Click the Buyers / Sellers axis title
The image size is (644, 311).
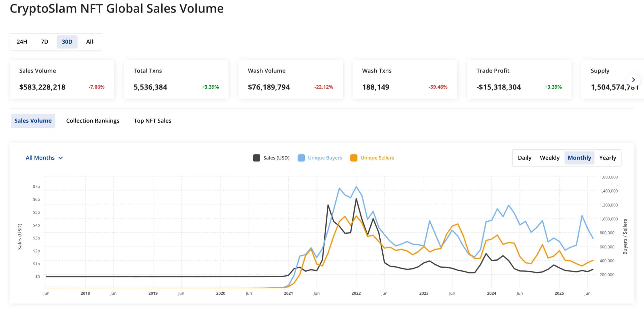point(625,236)
